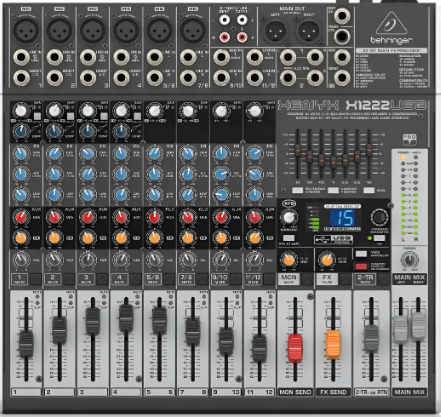Engage the mute switch beside the 3 MUTE label
The image size is (441, 417).
pyautogui.click(x=102, y=279)
